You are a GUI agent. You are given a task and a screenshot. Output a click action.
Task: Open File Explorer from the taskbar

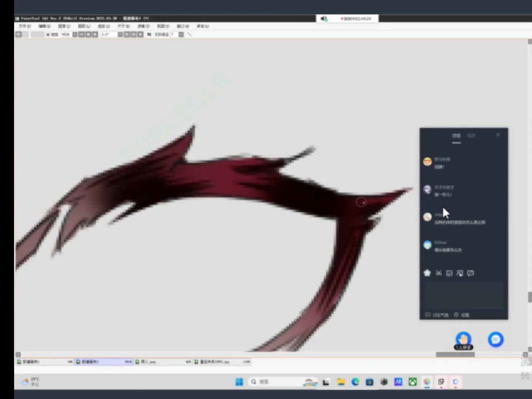point(341,382)
